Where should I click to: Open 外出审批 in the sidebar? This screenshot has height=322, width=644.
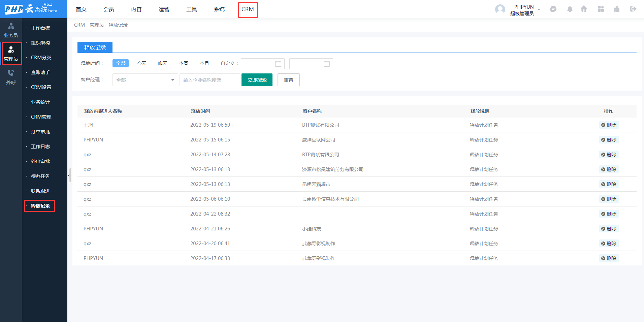coord(40,161)
